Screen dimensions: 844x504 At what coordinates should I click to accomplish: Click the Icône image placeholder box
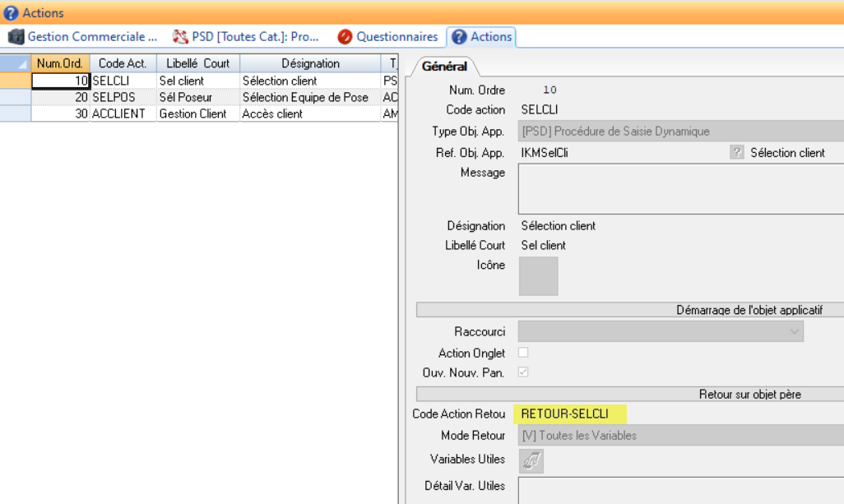[538, 276]
